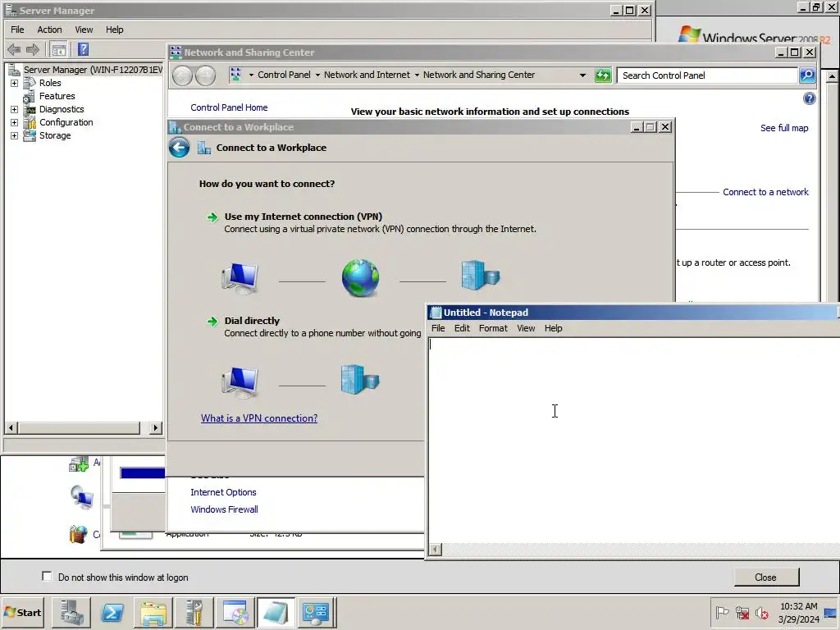
Task: Open the Server Manager View menu
Action: [x=84, y=30]
